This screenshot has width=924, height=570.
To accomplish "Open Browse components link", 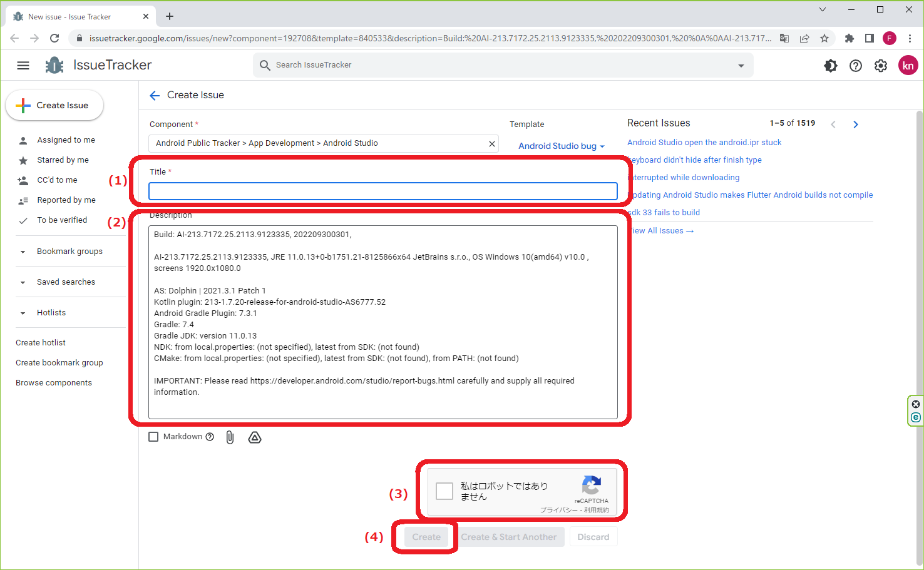I will tap(54, 383).
